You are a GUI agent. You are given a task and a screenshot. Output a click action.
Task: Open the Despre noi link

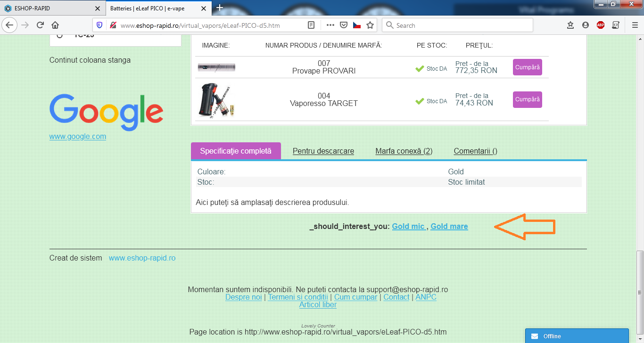[244, 297]
